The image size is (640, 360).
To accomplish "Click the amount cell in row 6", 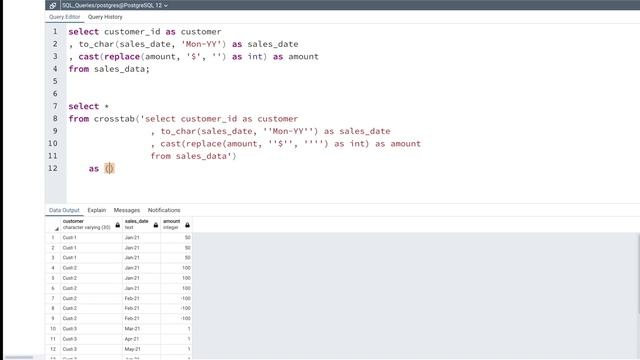I will [176, 288].
